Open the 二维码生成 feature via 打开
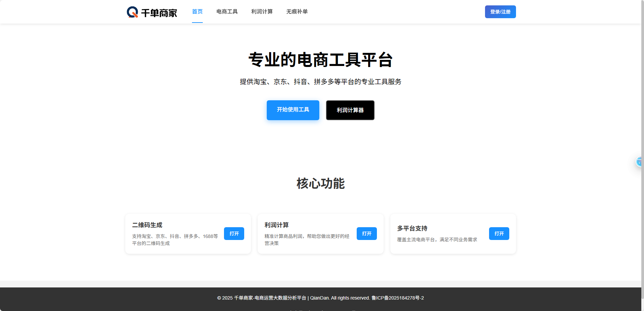This screenshot has width=644, height=311. [x=234, y=234]
